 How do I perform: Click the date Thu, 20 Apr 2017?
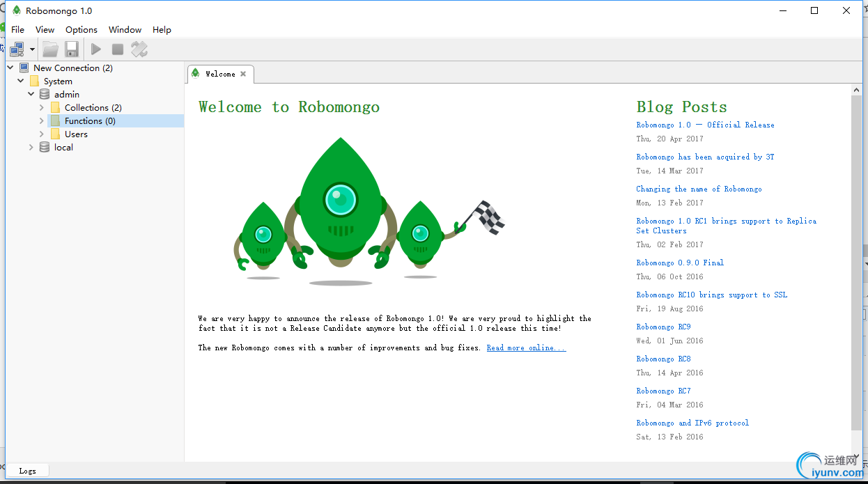click(669, 139)
